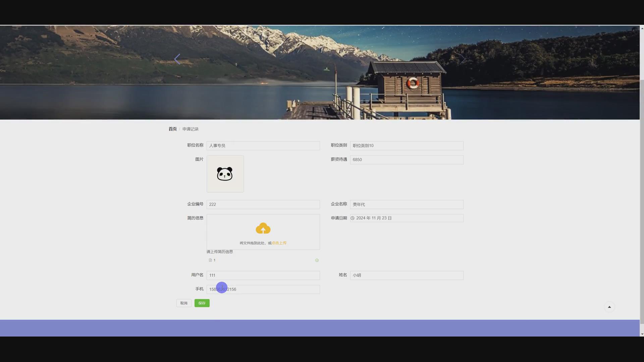Click the back-to-top arrow button
The image size is (644, 362).
[609, 307]
